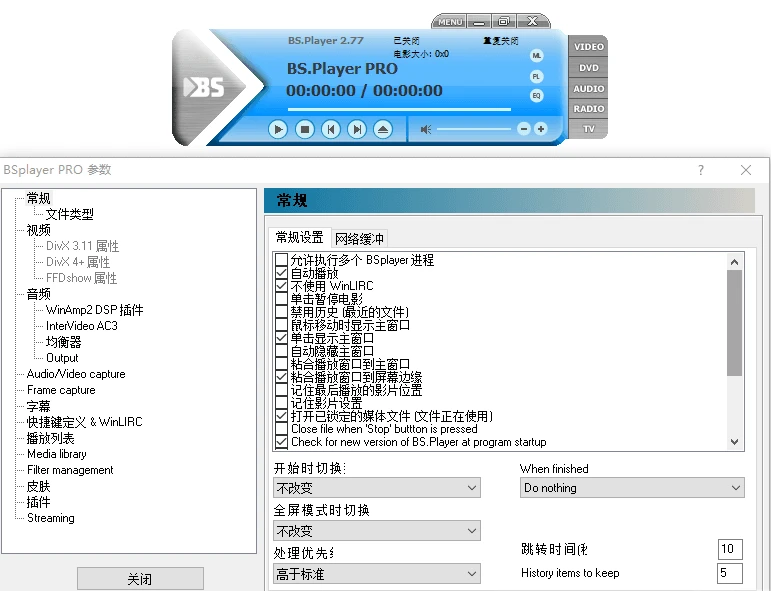The height and width of the screenshot is (591, 771).
Task: Click the volume slider track
Action: (474, 129)
